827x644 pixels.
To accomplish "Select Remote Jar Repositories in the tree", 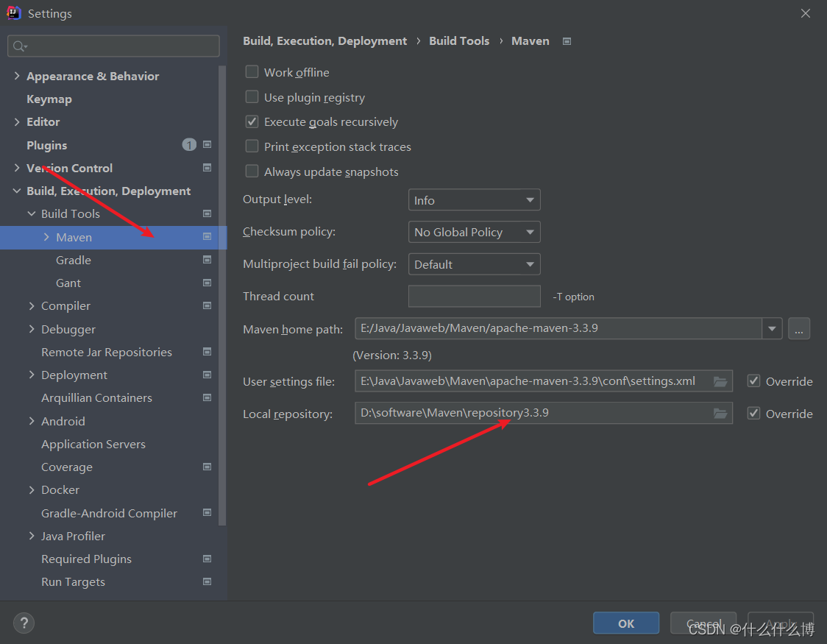I will 107,352.
